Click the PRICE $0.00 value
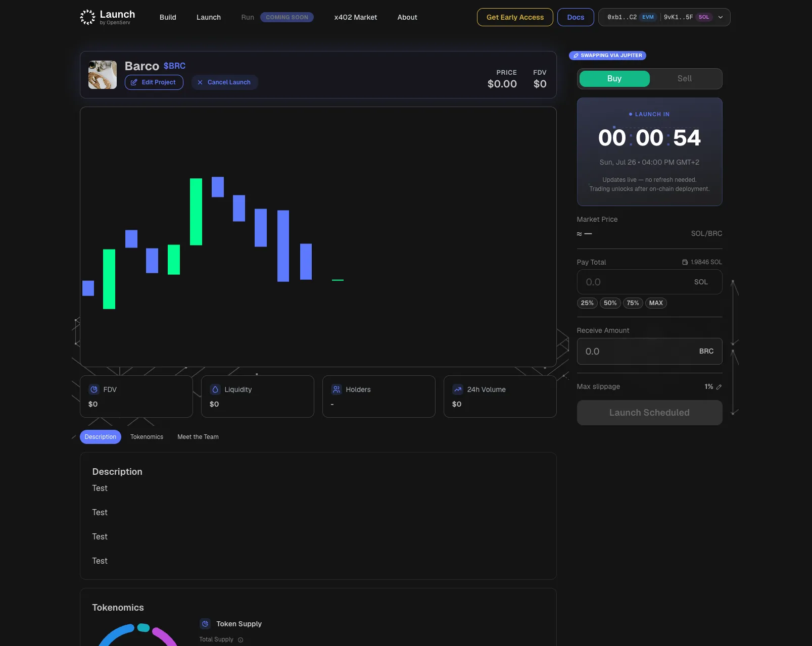This screenshot has height=646, width=812. coord(502,84)
